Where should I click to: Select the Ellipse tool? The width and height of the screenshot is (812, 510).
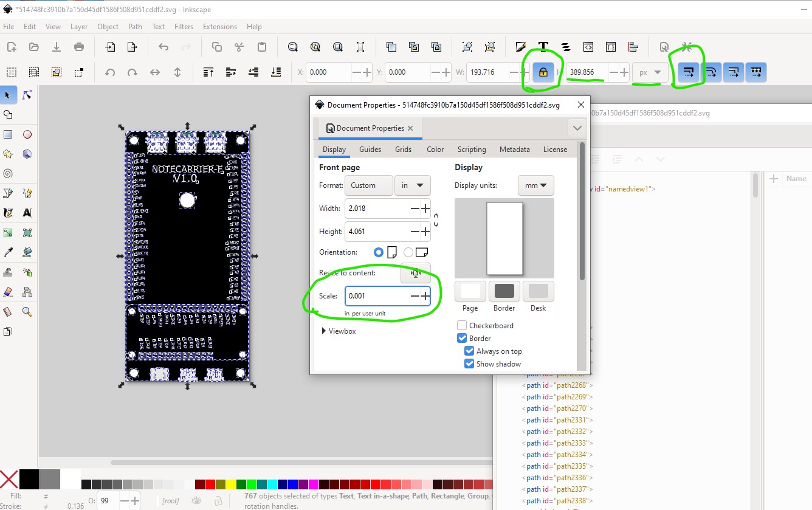click(x=27, y=134)
